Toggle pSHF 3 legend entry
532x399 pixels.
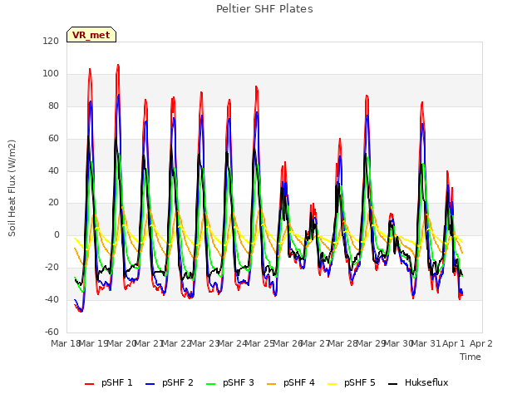(x=230, y=382)
